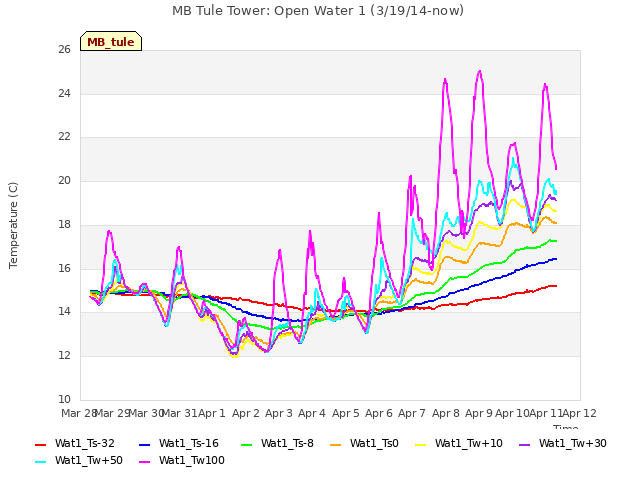Screen dimensions: 640x480
Task: Click the Apr 12 date label
Action: coord(580,413)
